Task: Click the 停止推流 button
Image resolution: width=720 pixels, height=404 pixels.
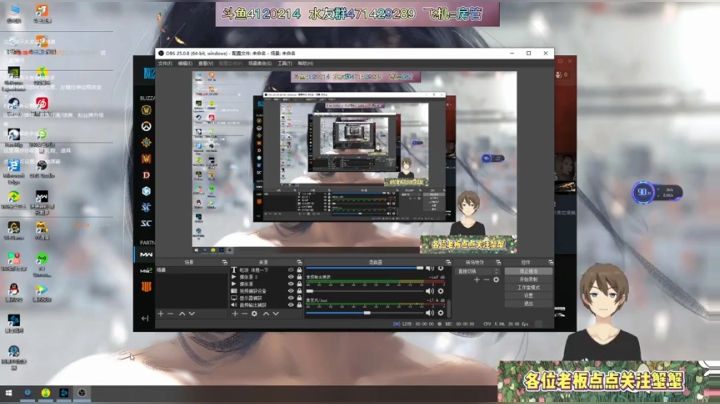Action: pyautogui.click(x=529, y=271)
